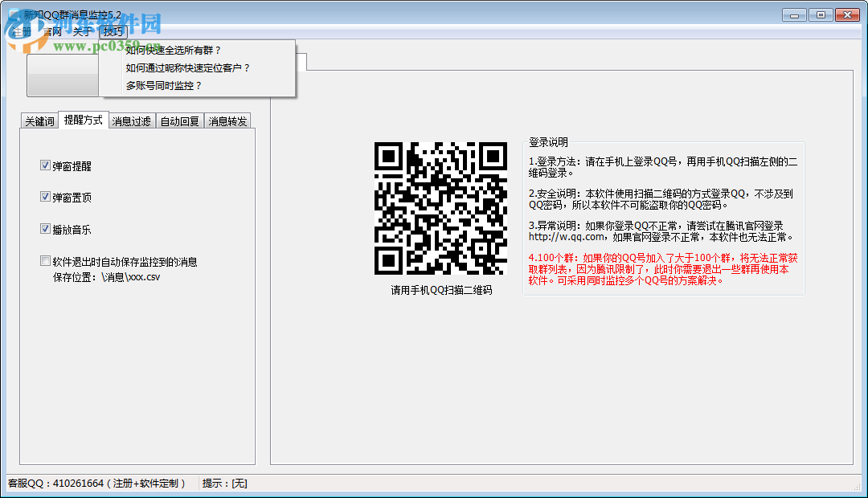The image size is (868, 498).
Task: Click the large gray button under the menu bar
Action: tap(63, 76)
